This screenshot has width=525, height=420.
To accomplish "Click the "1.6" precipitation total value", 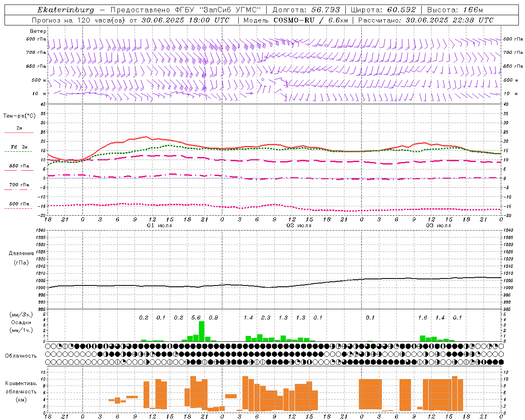I will click(x=422, y=317).
